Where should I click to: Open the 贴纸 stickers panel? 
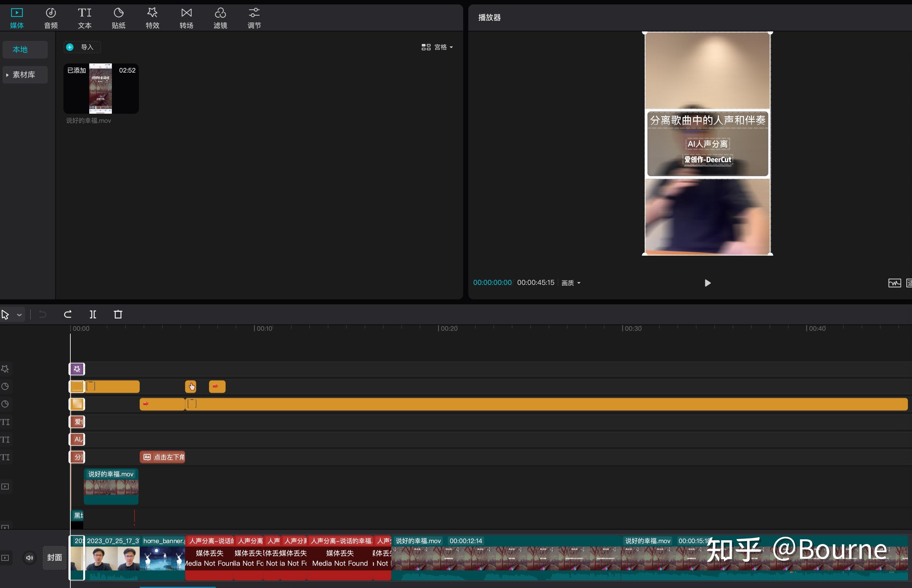tap(118, 17)
